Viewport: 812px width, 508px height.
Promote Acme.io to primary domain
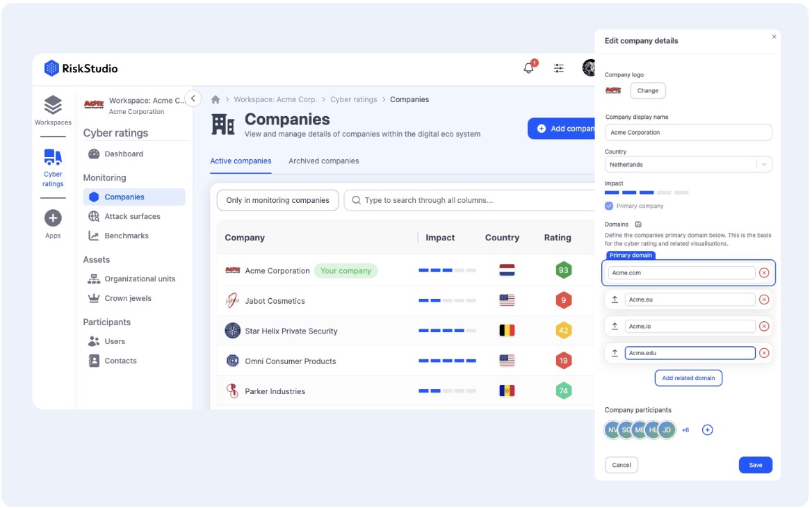615,326
